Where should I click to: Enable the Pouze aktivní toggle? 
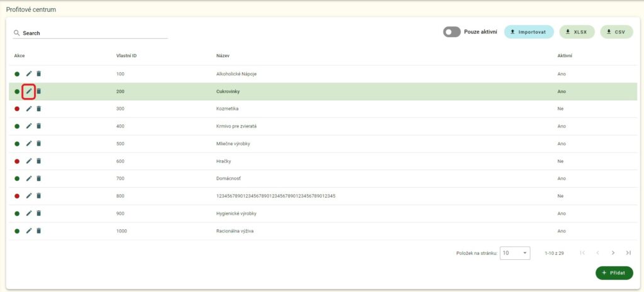point(452,32)
